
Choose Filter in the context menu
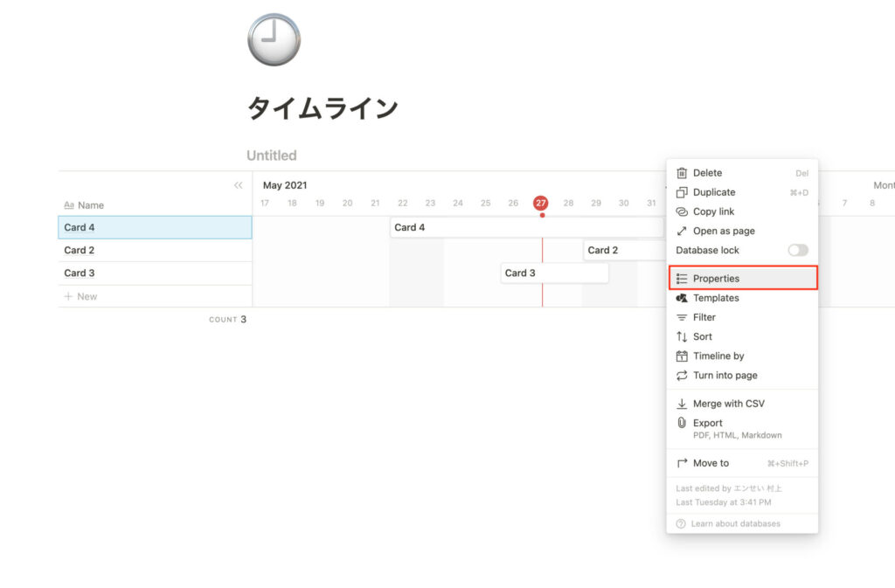coord(742,317)
